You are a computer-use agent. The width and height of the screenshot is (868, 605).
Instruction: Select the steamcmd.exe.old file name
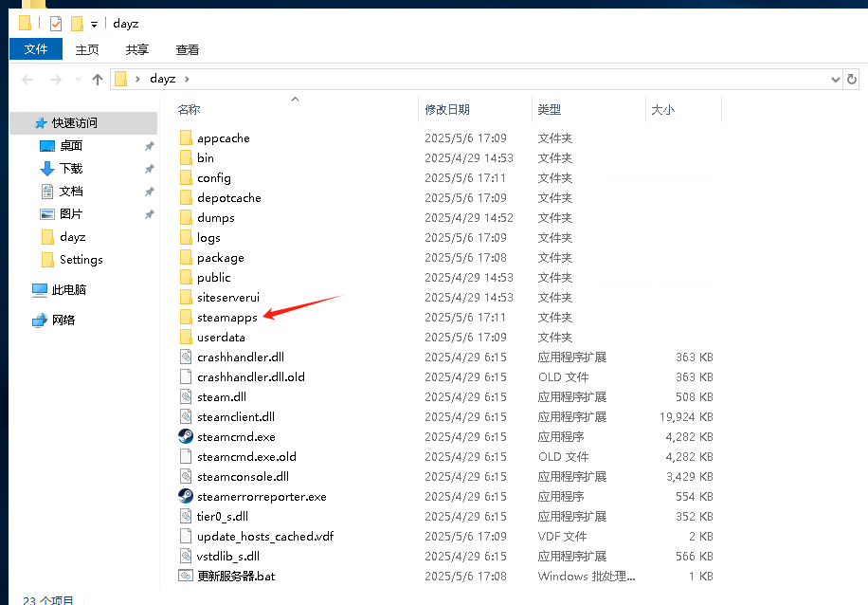point(246,456)
